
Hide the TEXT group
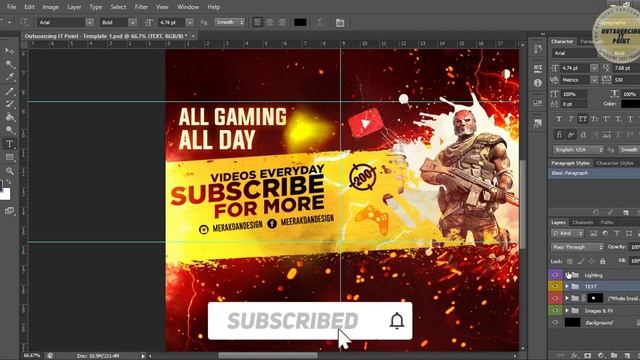coord(555,287)
